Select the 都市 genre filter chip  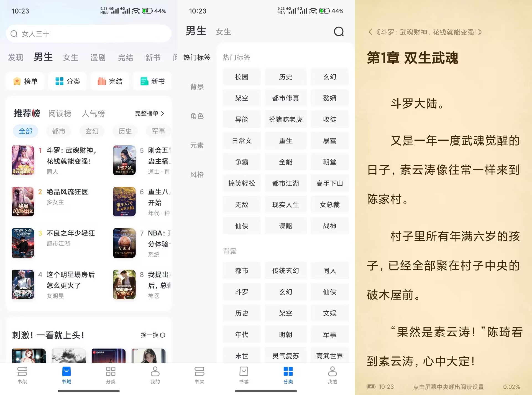58,131
